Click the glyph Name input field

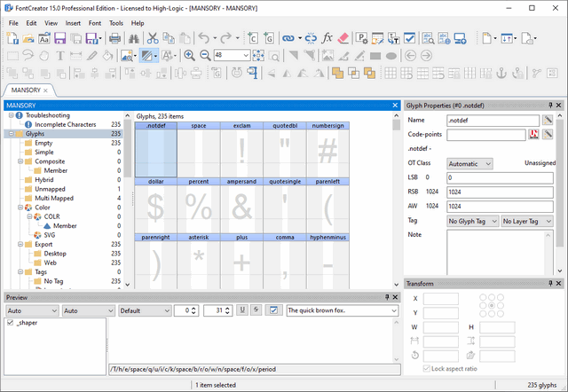[x=493, y=120]
